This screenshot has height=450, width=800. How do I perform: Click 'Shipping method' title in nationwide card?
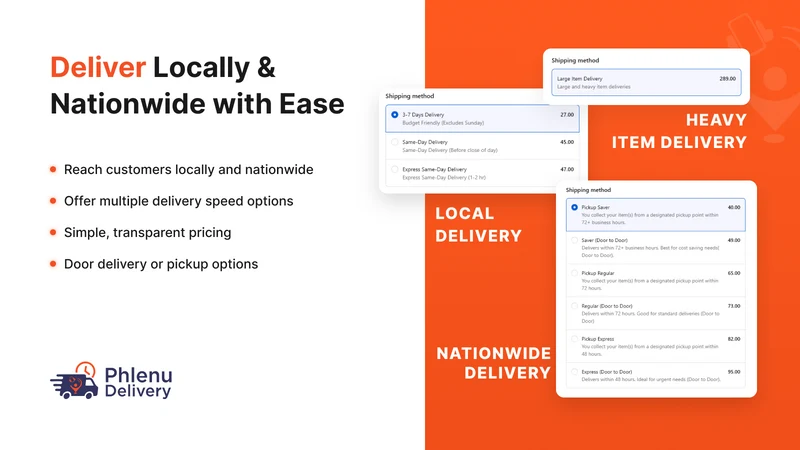coord(588,190)
